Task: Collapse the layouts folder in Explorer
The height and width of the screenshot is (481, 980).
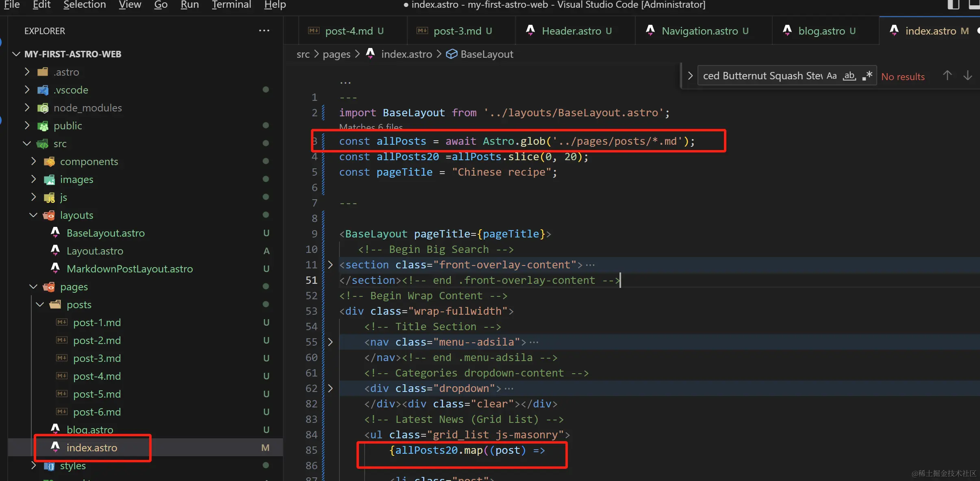Action: point(33,215)
